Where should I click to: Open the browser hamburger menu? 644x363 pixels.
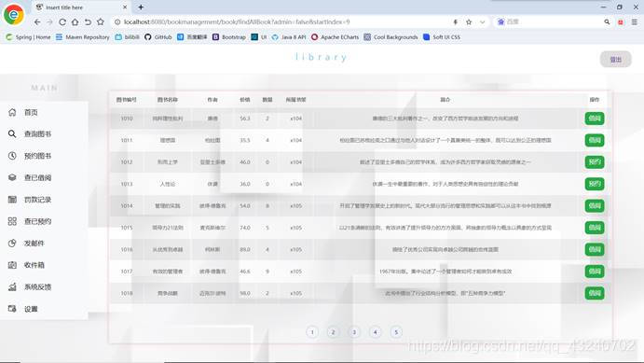coord(635,21)
